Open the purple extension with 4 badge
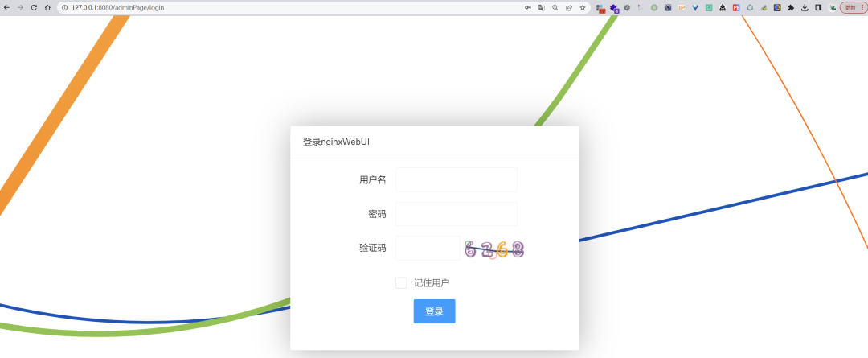868x358 pixels. pyautogui.click(x=613, y=8)
